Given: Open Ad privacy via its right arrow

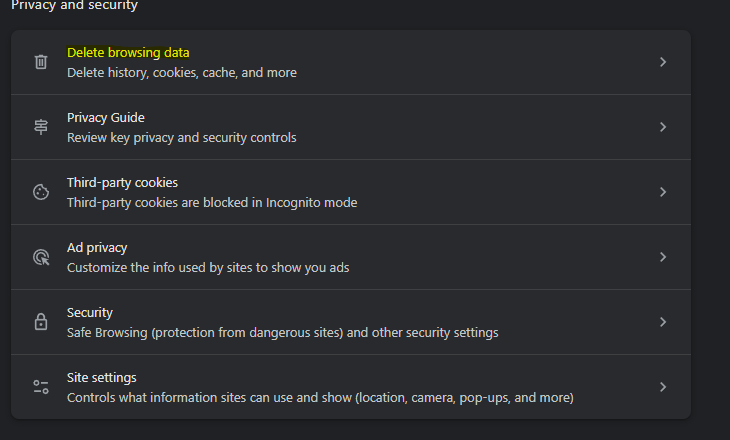Looking at the screenshot, I should click(662, 257).
